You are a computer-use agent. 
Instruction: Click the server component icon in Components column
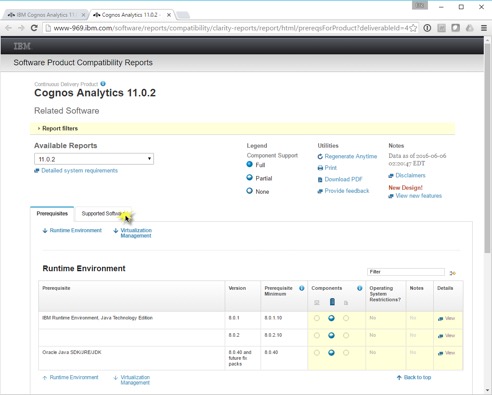click(332, 302)
